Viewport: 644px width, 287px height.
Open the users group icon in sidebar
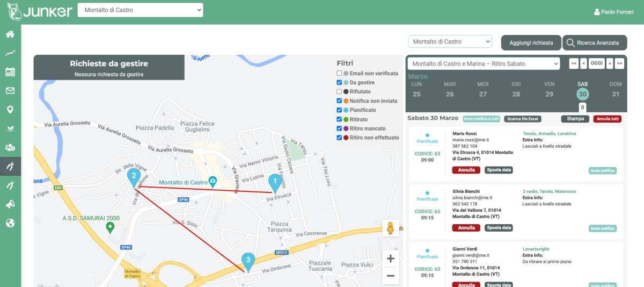[x=10, y=147]
